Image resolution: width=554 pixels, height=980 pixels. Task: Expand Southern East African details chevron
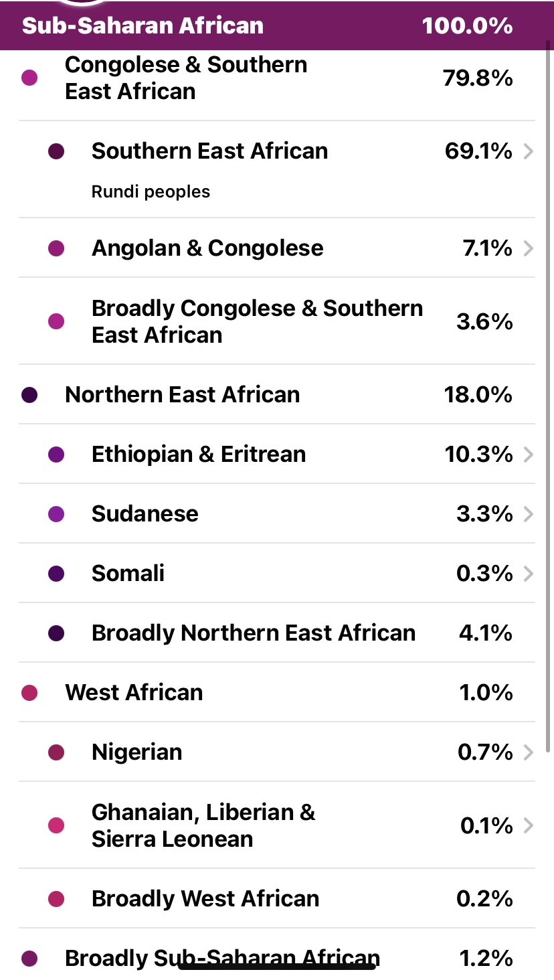point(528,152)
